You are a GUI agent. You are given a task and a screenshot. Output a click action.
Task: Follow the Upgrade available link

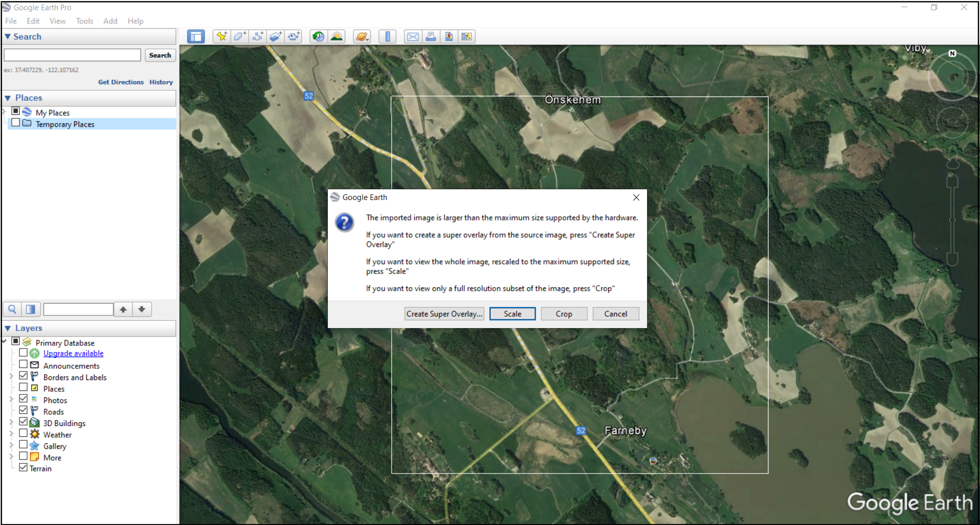pyautogui.click(x=74, y=353)
